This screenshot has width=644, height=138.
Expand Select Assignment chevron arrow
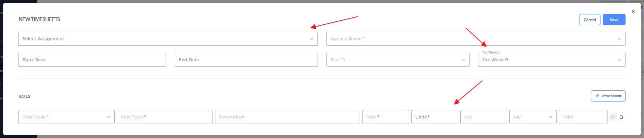click(x=312, y=39)
